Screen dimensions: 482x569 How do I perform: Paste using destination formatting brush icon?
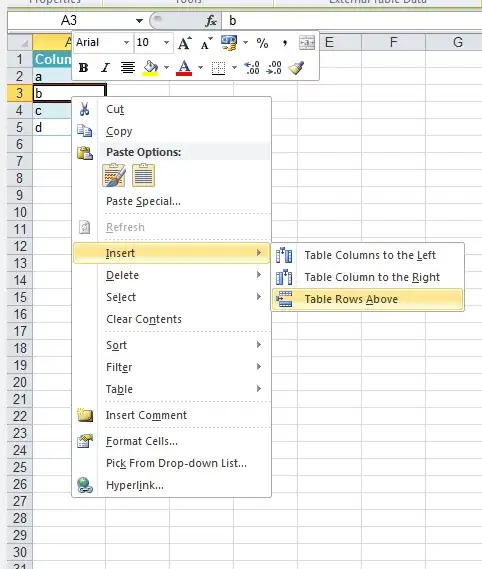tap(114, 175)
